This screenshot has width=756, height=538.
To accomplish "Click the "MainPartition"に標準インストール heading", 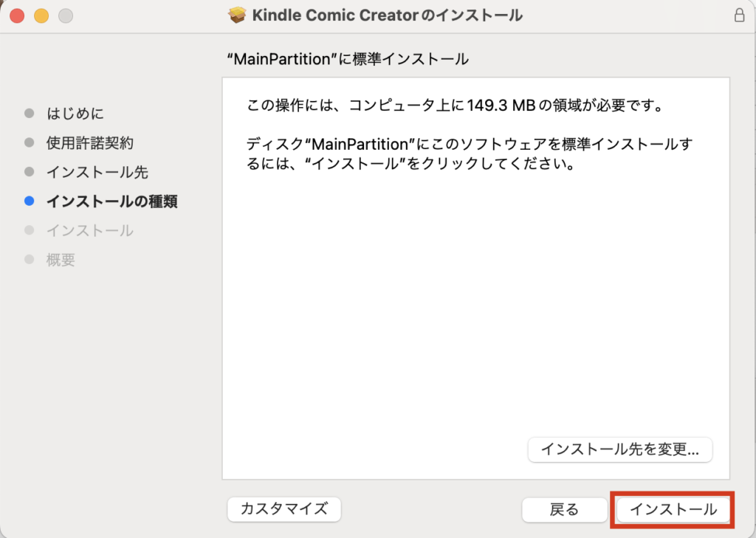I will tap(347, 60).
